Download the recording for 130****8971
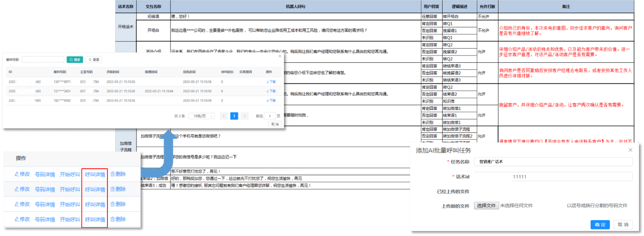Viewport: 644px width, 236px height. click(271, 81)
